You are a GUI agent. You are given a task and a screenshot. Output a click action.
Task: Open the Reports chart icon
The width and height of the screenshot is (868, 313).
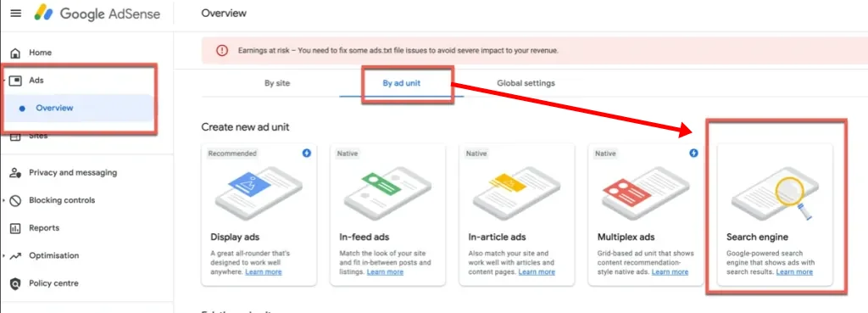pos(15,228)
